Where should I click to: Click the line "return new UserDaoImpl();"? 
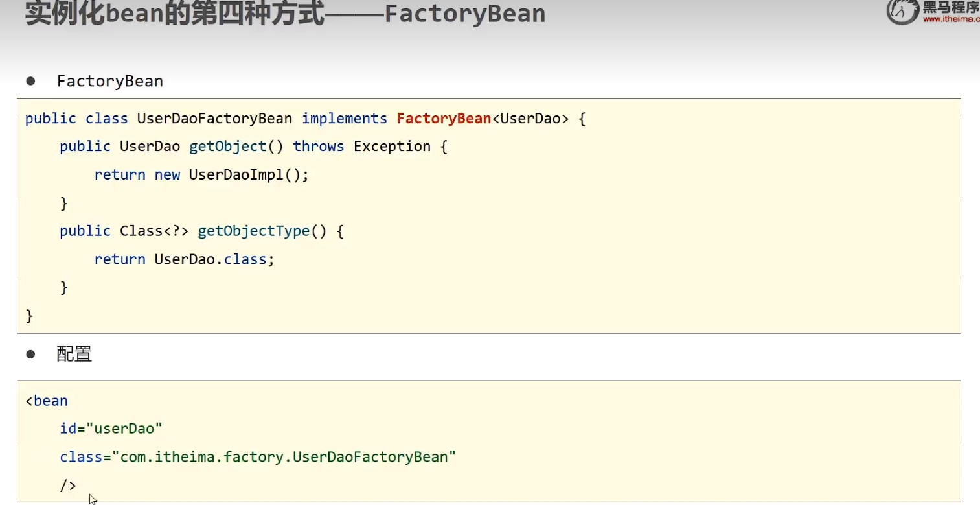(201, 175)
